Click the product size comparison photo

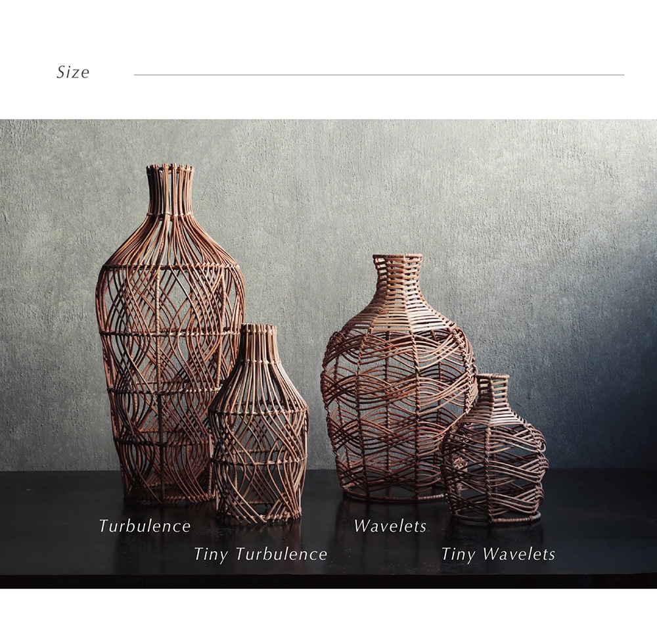(x=328, y=354)
